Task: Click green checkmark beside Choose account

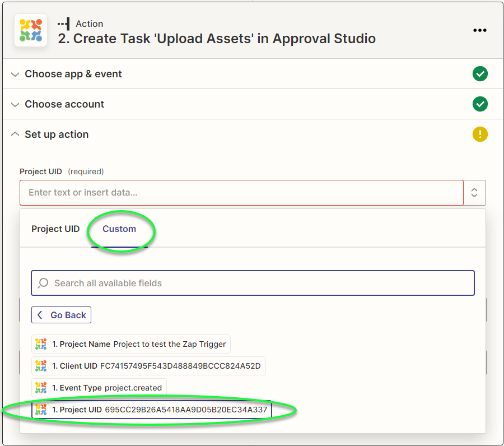Action: (480, 104)
